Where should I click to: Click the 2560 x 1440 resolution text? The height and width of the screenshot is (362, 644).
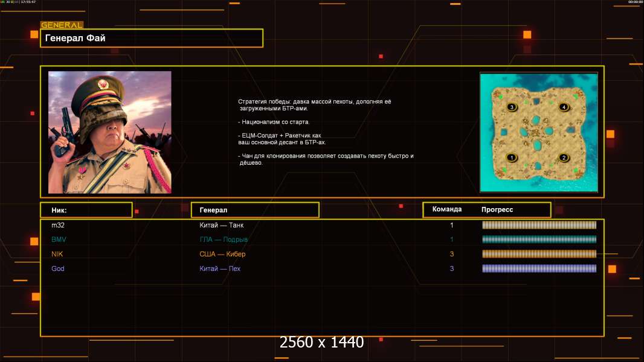(321, 342)
